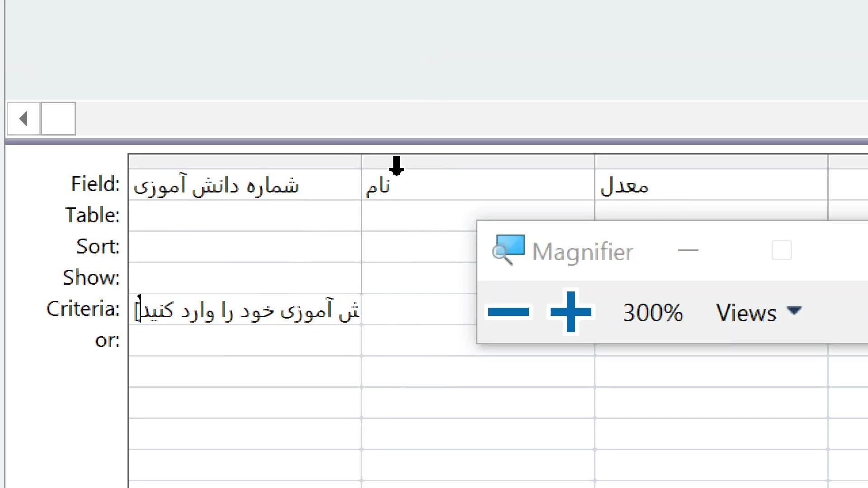Viewport: 868px width, 488px height.
Task: Click the Sort cell of first column
Action: coord(245,247)
